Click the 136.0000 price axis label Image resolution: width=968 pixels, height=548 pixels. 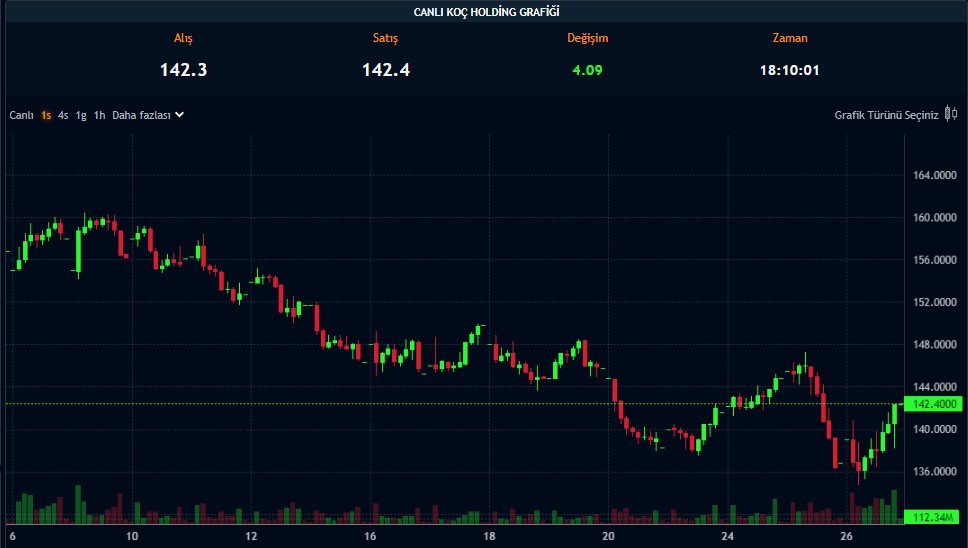click(932, 472)
